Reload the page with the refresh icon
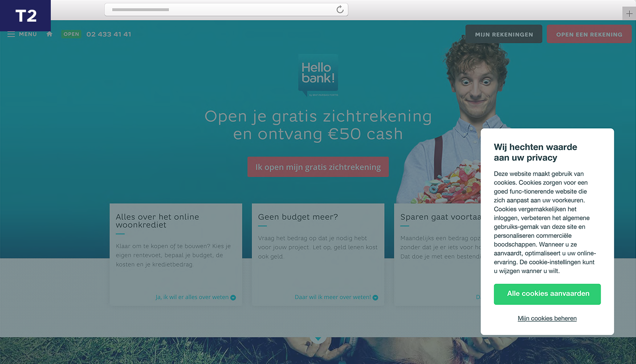The image size is (636, 364). tap(340, 10)
